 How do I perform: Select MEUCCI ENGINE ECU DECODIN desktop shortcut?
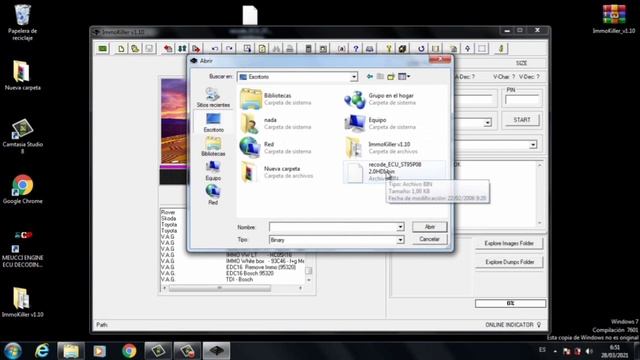22,249
